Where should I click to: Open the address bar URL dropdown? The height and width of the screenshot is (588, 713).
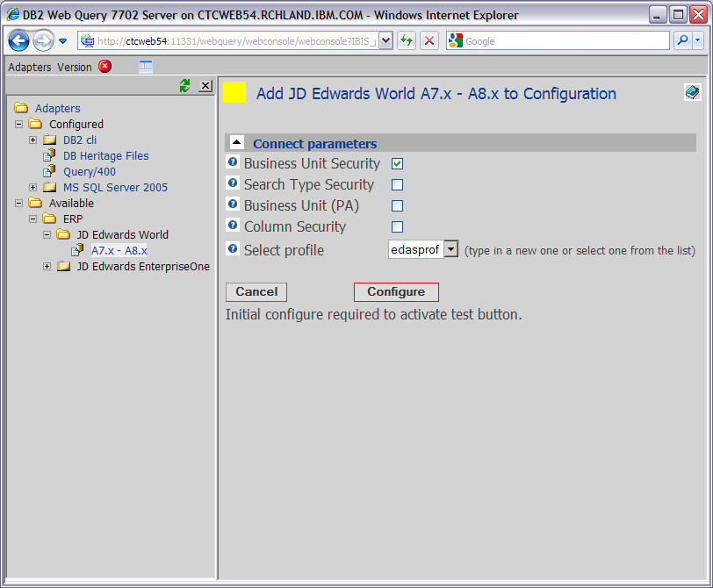tap(385, 41)
